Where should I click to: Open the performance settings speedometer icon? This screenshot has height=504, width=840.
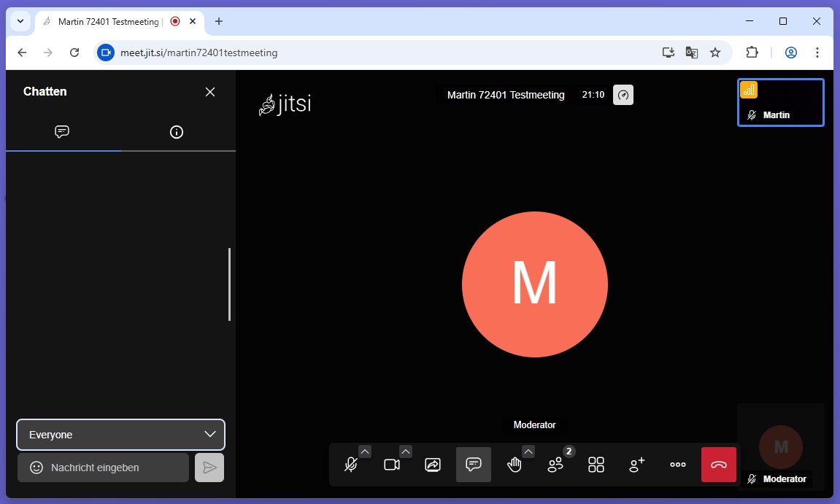pyautogui.click(x=623, y=95)
